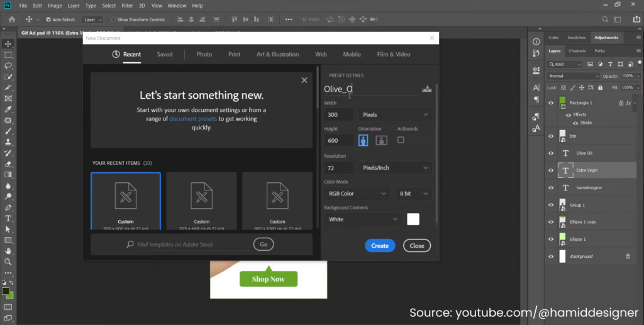
Task: Filter layers by type (T) icon
Action: [610, 64]
